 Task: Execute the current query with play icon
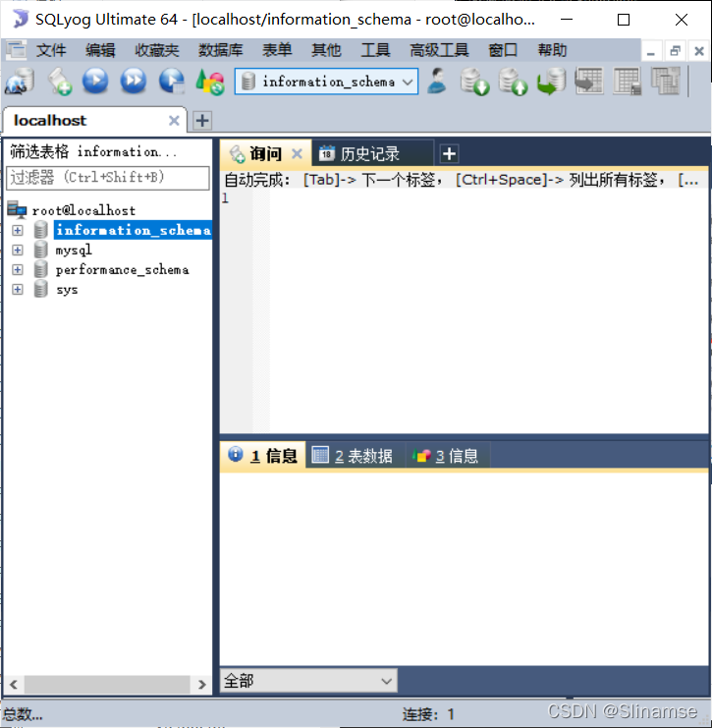pos(95,81)
